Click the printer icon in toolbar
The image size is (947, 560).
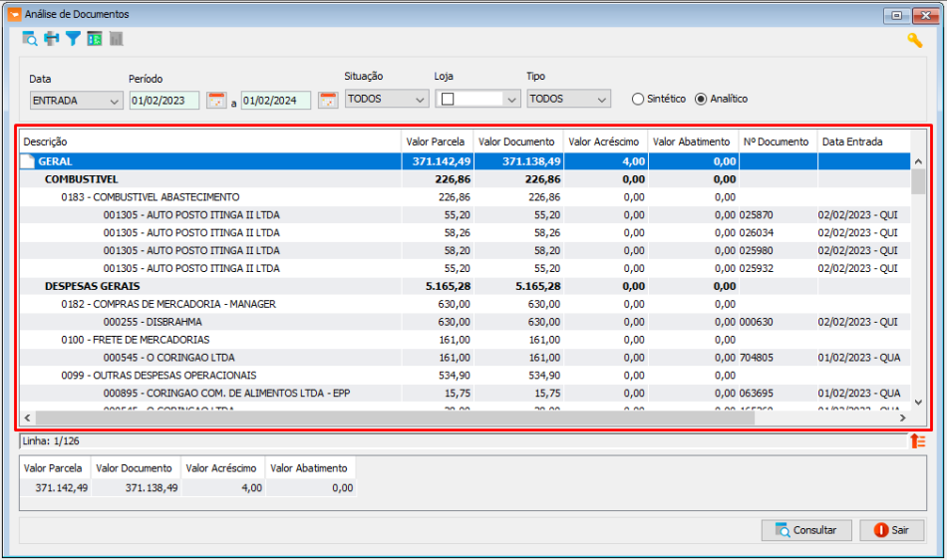click(51, 39)
